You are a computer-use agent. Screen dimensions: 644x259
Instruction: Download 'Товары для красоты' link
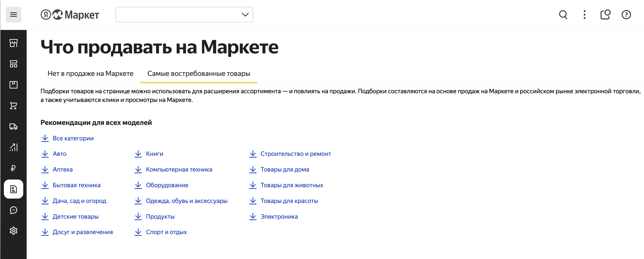pos(283,201)
